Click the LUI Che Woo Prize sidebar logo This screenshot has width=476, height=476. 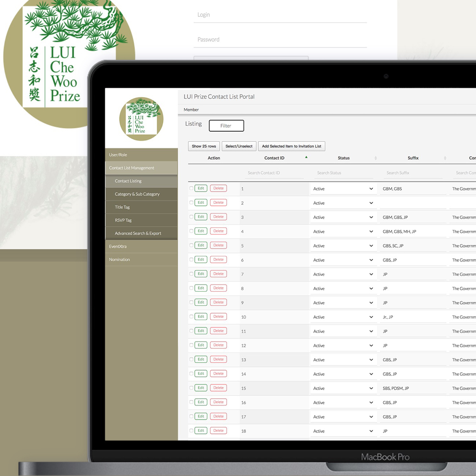(141, 119)
